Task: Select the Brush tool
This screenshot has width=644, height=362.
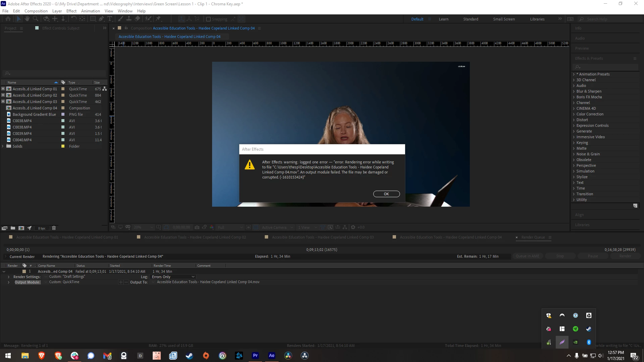Action: click(120, 19)
